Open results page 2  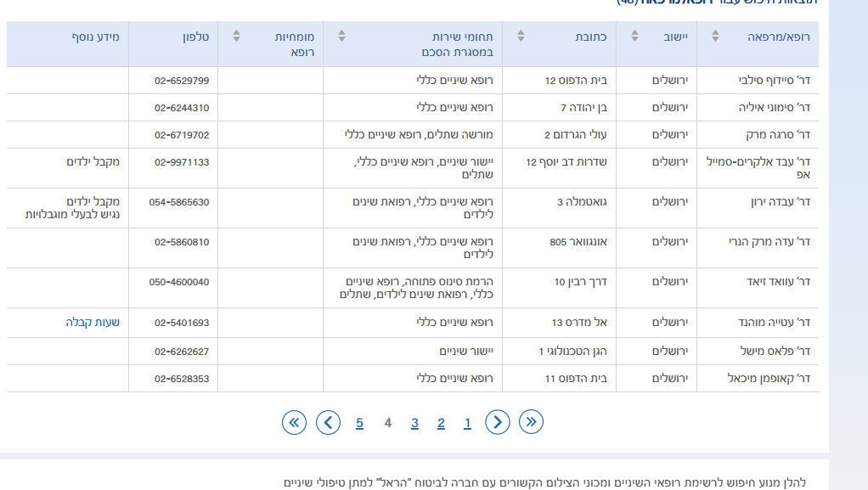coord(441,423)
